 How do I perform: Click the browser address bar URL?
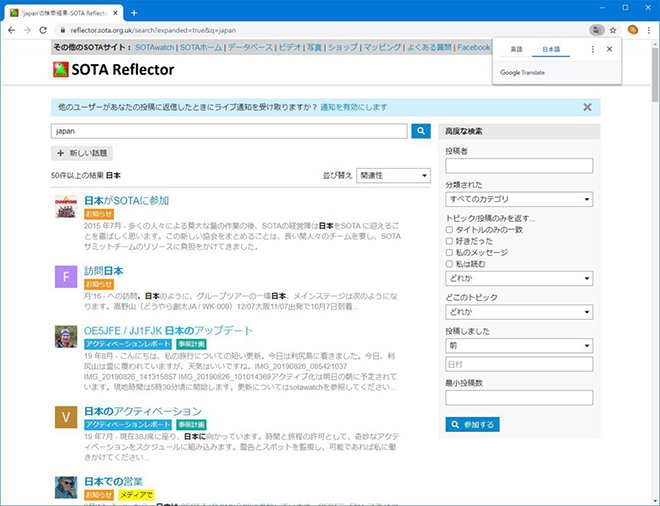153,30
